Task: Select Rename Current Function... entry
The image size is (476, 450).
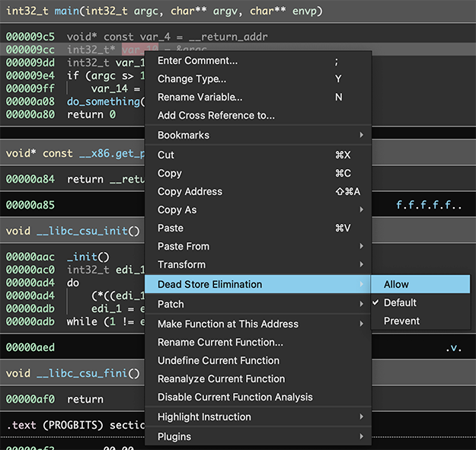Action: coord(258,343)
